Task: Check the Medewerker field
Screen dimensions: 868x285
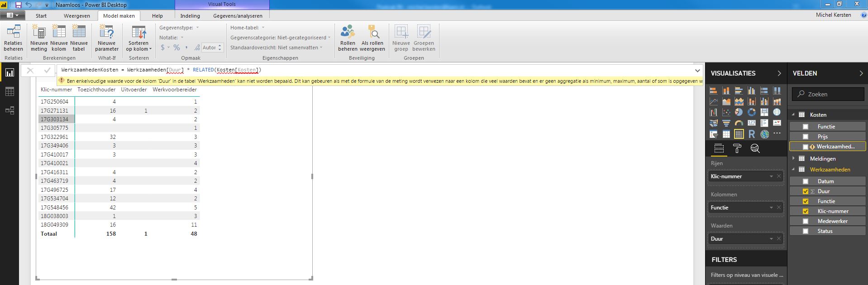Action: (x=805, y=221)
